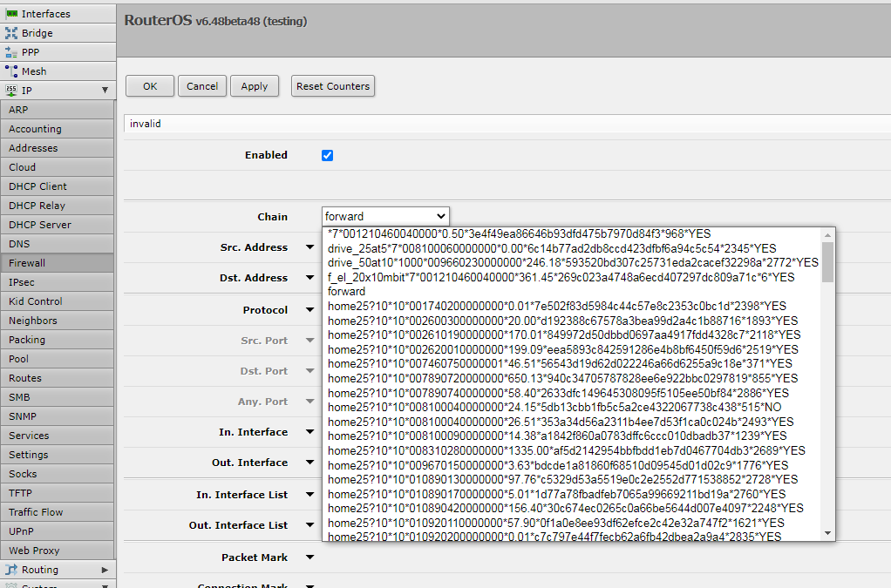The image size is (891, 588).
Task: Select home25 option ending in 2398*YES
Action: tap(574, 307)
